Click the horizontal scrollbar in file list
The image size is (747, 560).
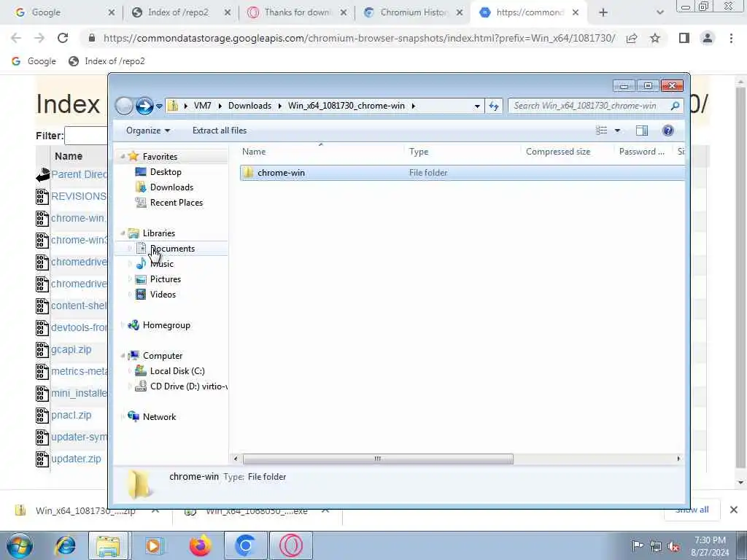click(378, 459)
